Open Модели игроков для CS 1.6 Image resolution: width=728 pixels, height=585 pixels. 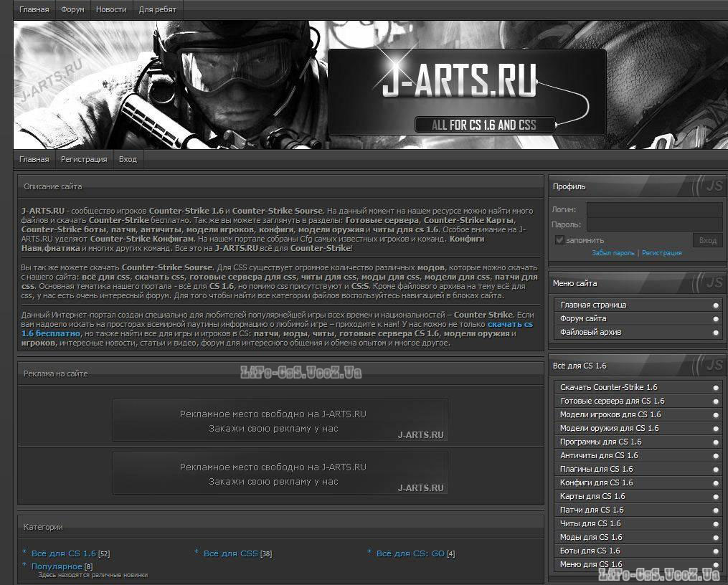[638, 414]
